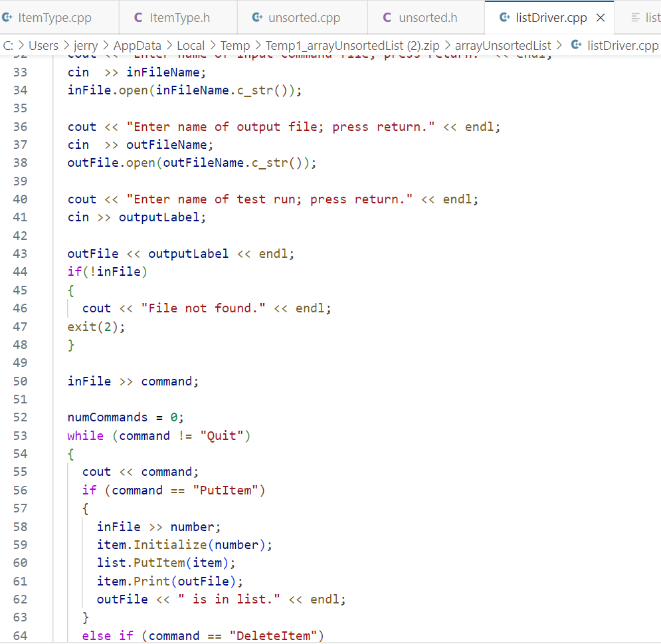Screen dimensions: 661x644
Task: Switch to the ItemType.cpp tab
Action: click(x=53, y=18)
